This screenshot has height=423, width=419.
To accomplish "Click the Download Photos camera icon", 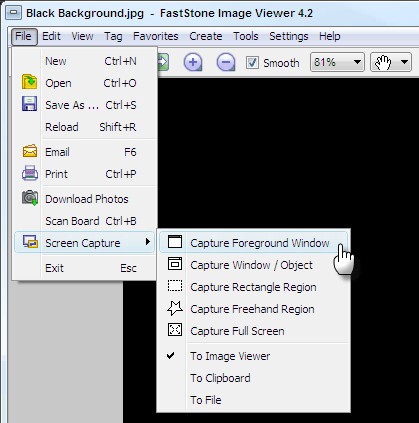I will [30, 198].
